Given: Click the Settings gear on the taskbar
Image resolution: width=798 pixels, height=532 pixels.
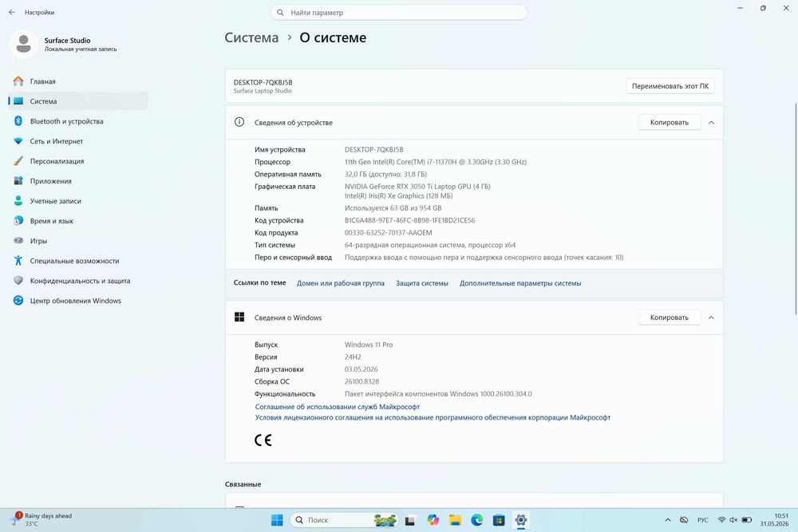Looking at the screenshot, I should [520, 520].
